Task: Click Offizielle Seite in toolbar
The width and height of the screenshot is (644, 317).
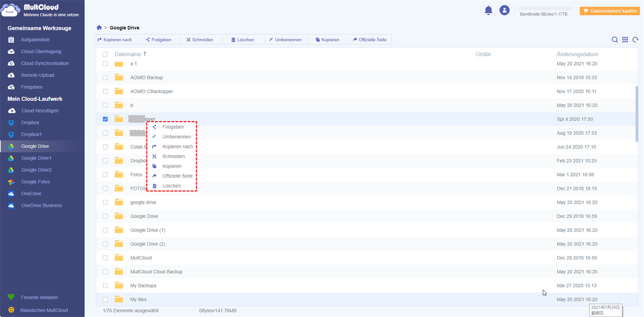Action: tap(370, 40)
